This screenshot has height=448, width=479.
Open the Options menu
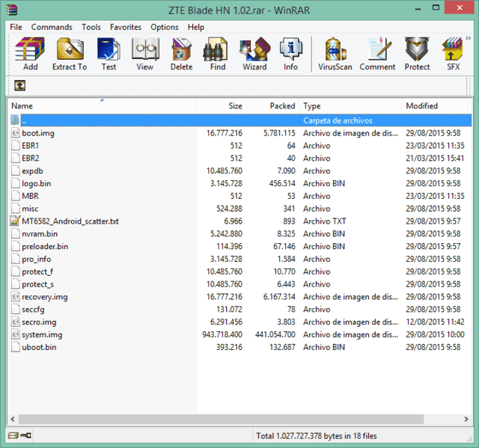165,27
